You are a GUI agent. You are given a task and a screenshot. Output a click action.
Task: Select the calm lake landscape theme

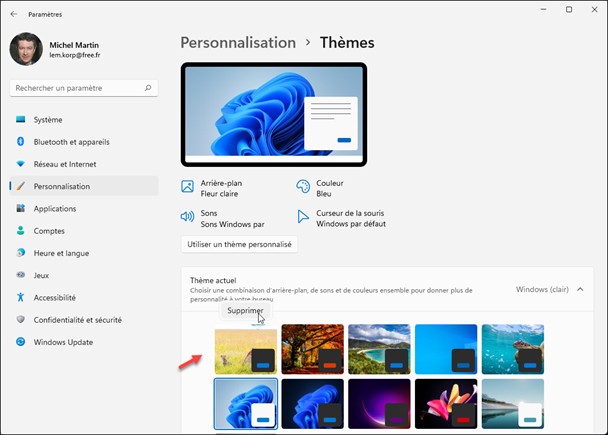point(513,404)
